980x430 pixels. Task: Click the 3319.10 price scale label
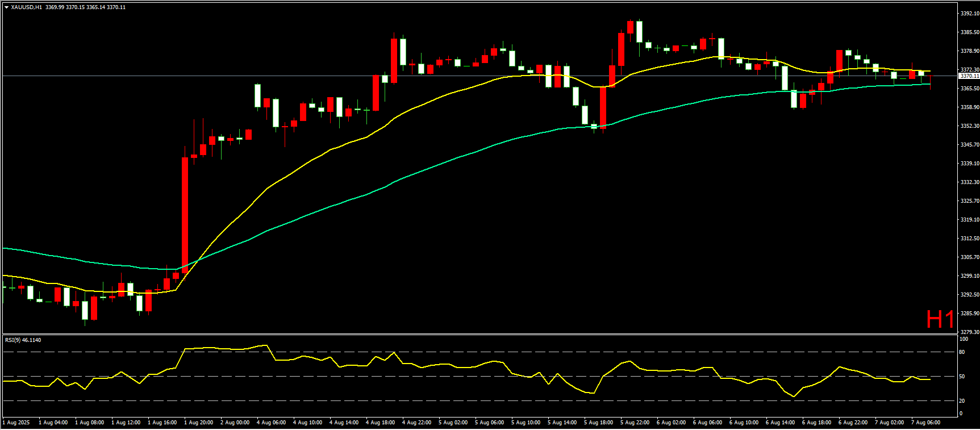click(970, 220)
